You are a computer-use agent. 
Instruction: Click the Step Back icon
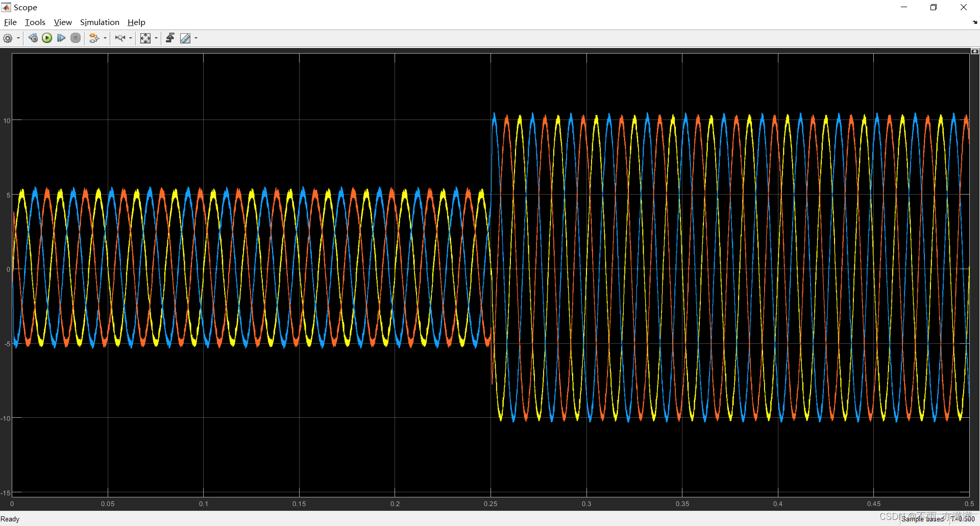coord(33,38)
